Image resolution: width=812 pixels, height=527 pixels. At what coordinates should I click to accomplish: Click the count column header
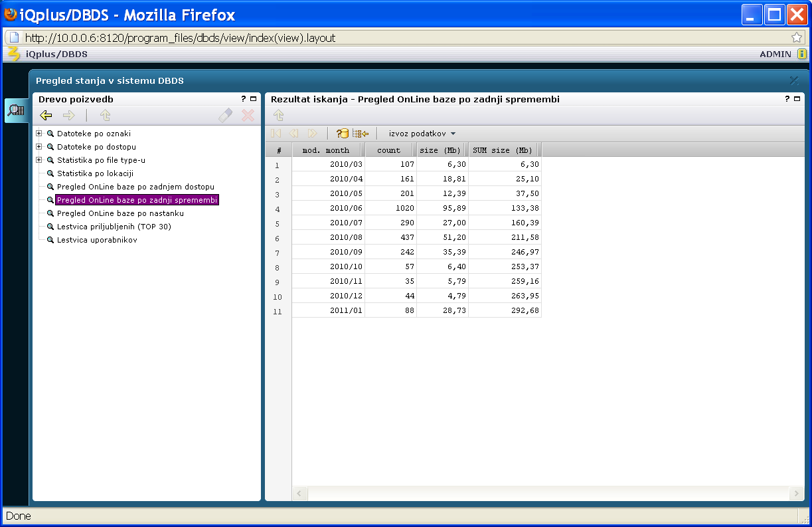point(390,150)
